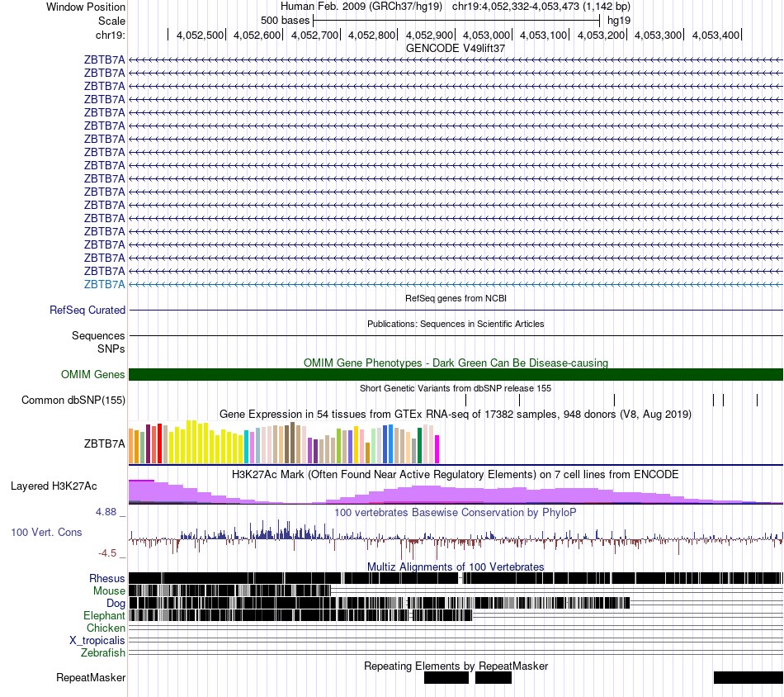Select the Rhesus alignment label
Image resolution: width=784 pixels, height=697 pixels.
pyautogui.click(x=107, y=578)
